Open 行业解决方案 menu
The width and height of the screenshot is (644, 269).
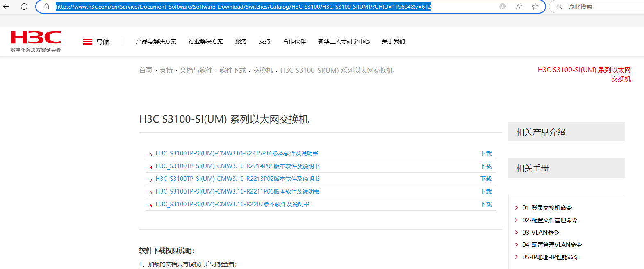click(x=206, y=41)
